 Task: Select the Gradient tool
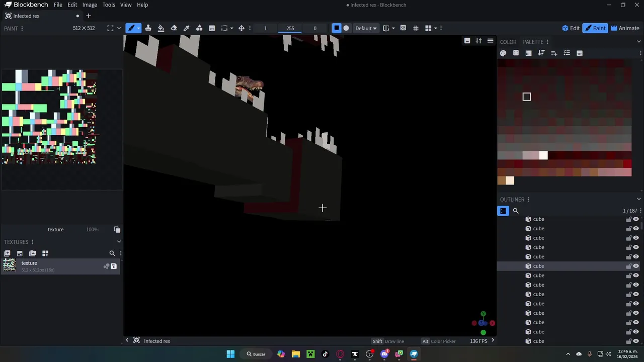(212, 28)
